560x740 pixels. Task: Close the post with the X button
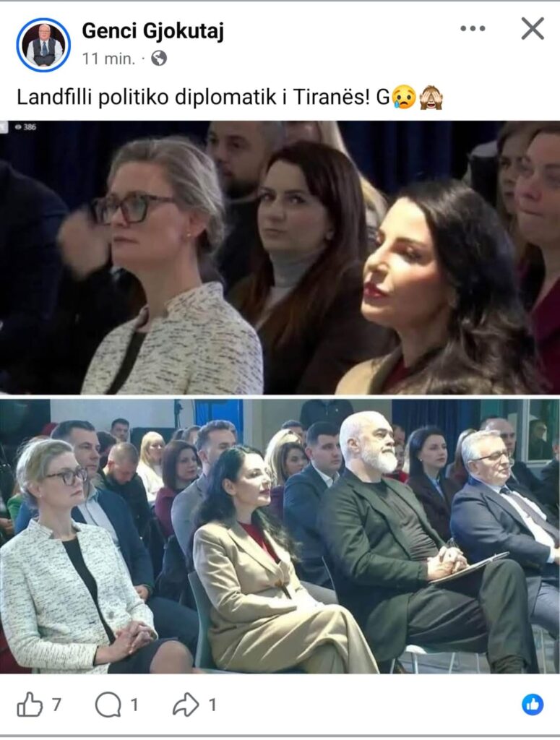[x=533, y=28]
